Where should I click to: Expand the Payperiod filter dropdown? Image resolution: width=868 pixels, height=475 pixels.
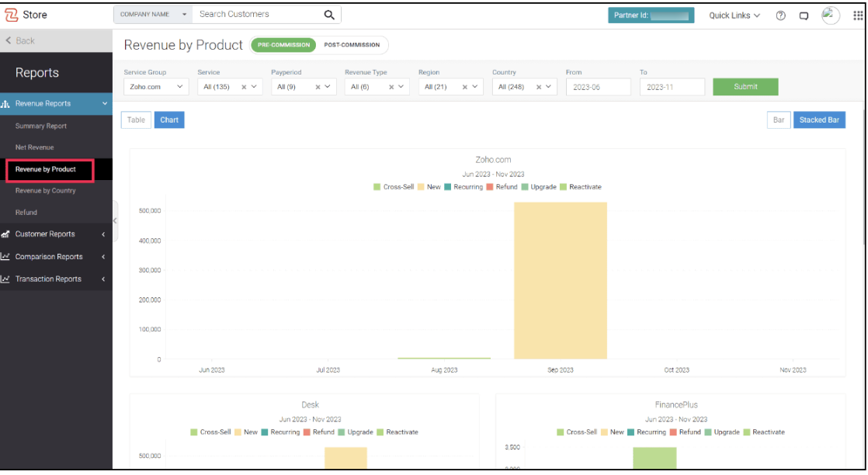(328, 87)
